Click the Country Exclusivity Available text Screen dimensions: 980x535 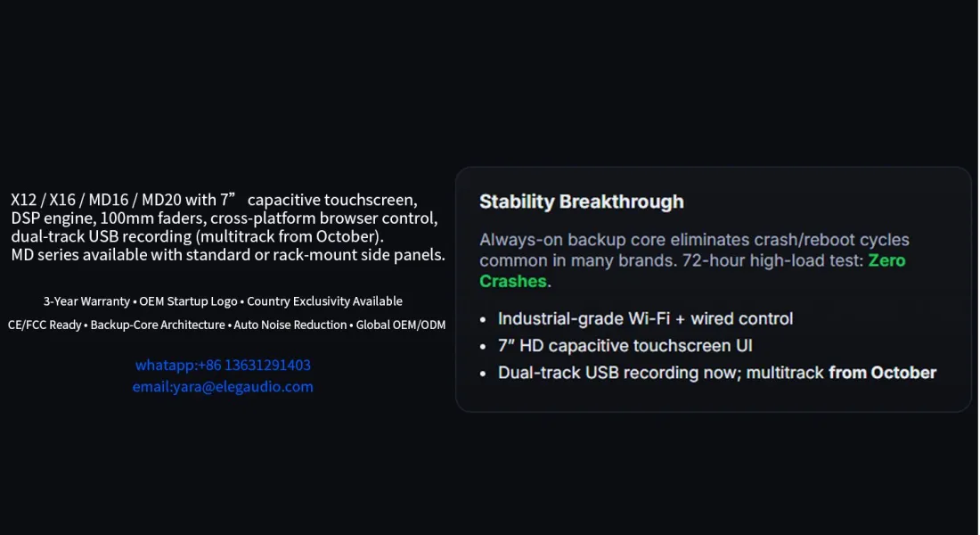point(324,301)
